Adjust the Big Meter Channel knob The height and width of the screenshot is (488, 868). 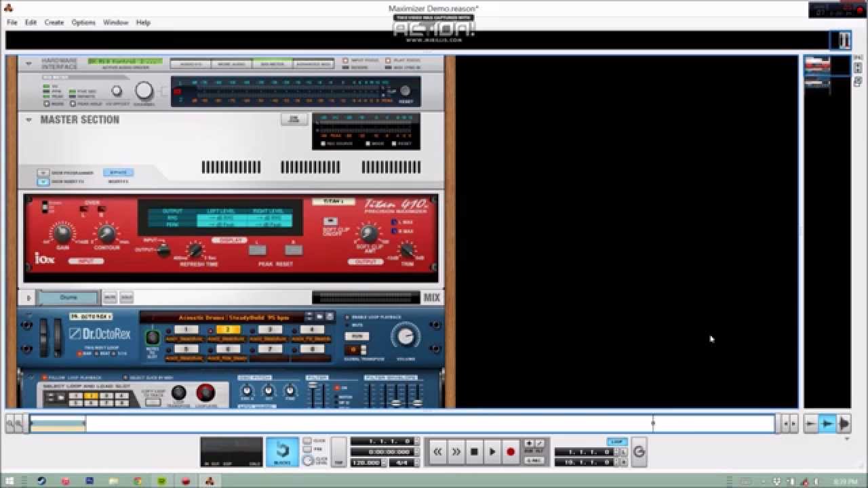point(144,91)
